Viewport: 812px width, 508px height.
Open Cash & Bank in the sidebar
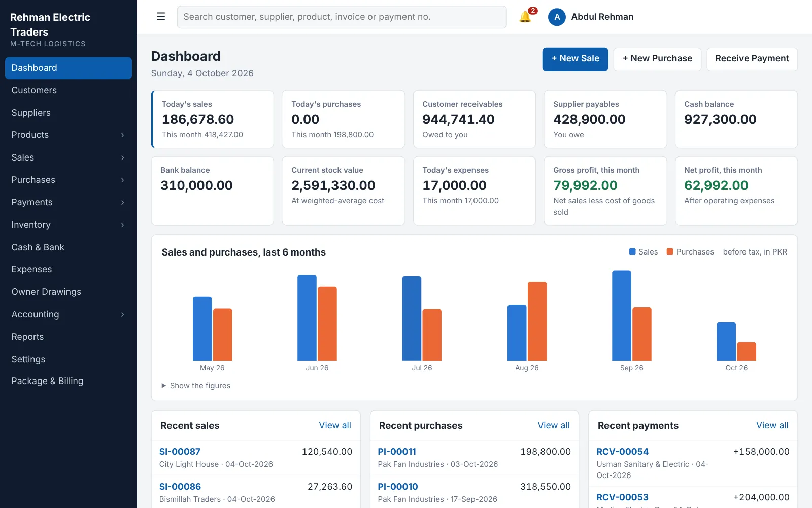tap(69, 247)
